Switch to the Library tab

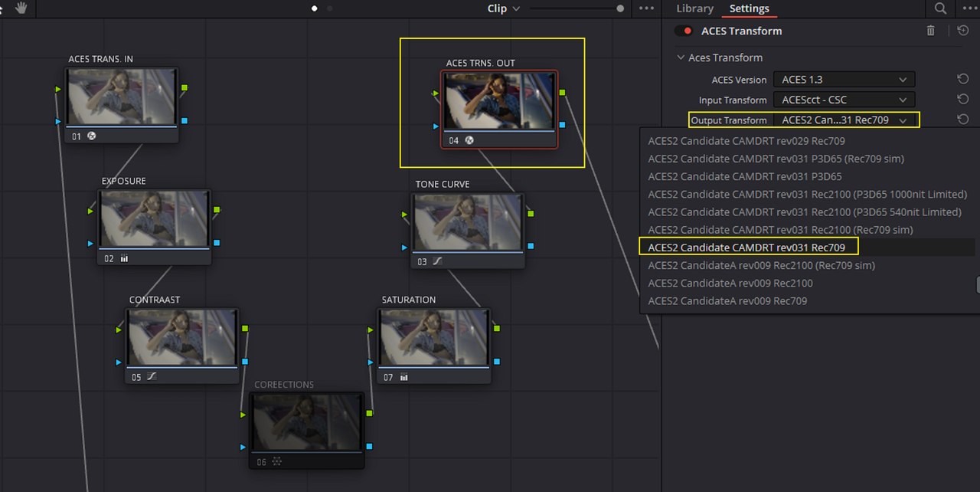[x=695, y=8]
